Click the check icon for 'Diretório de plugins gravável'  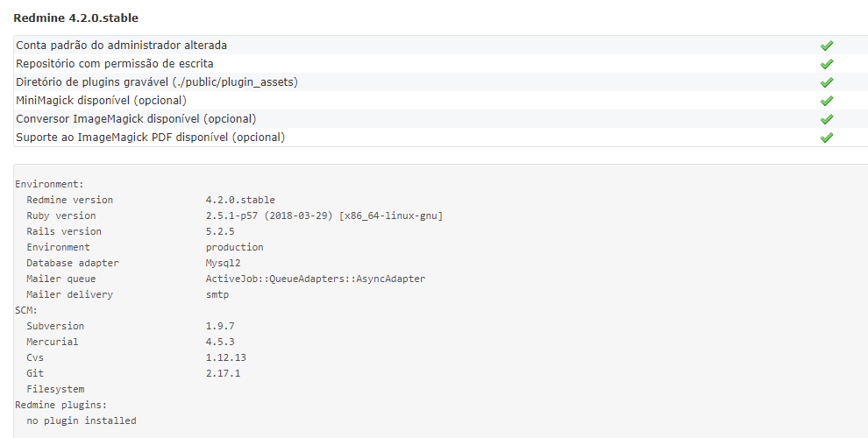[x=827, y=81]
